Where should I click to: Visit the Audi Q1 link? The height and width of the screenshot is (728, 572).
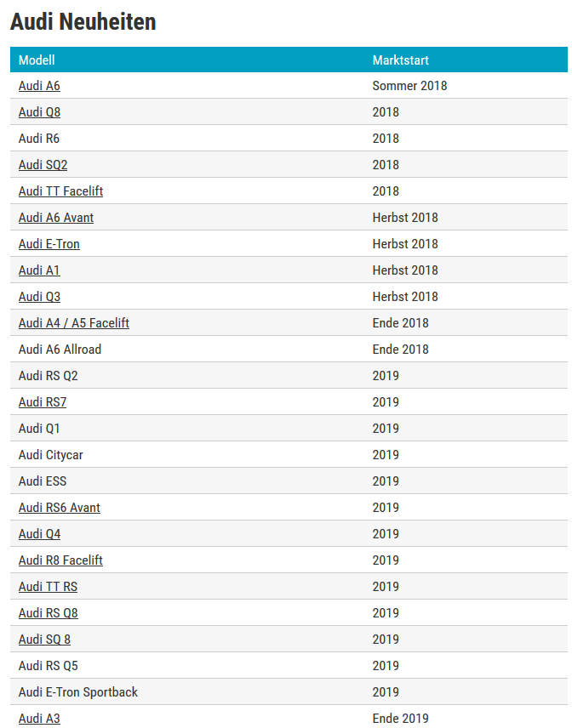tap(39, 429)
